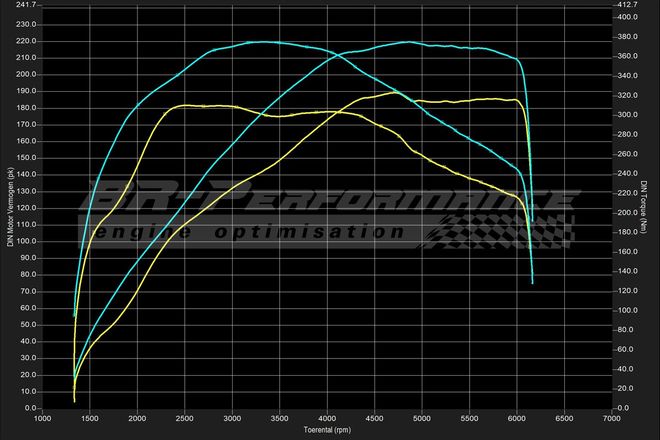Viewport: 660px width, 440px height.
Task: Click the 220.0 label on left power axis
Action: pyautogui.click(x=28, y=41)
